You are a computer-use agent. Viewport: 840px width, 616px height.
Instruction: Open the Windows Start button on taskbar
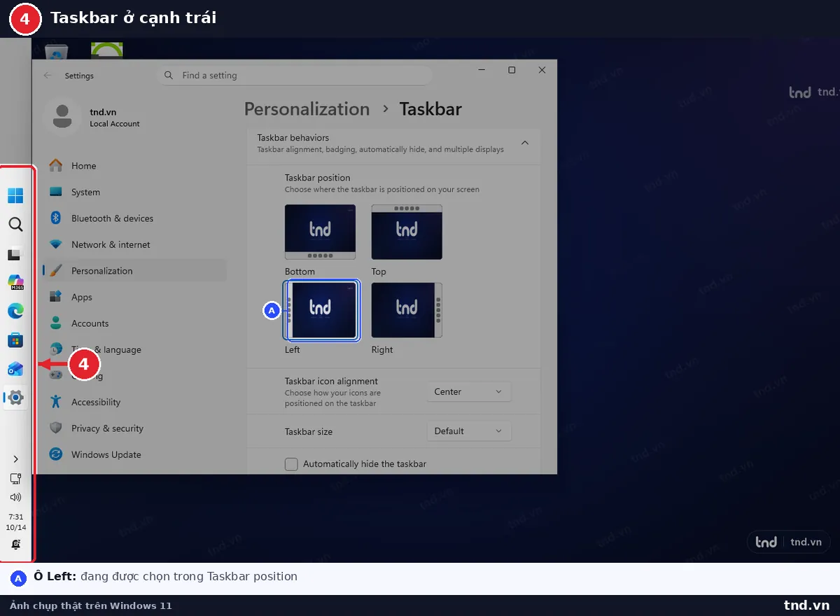(x=15, y=195)
